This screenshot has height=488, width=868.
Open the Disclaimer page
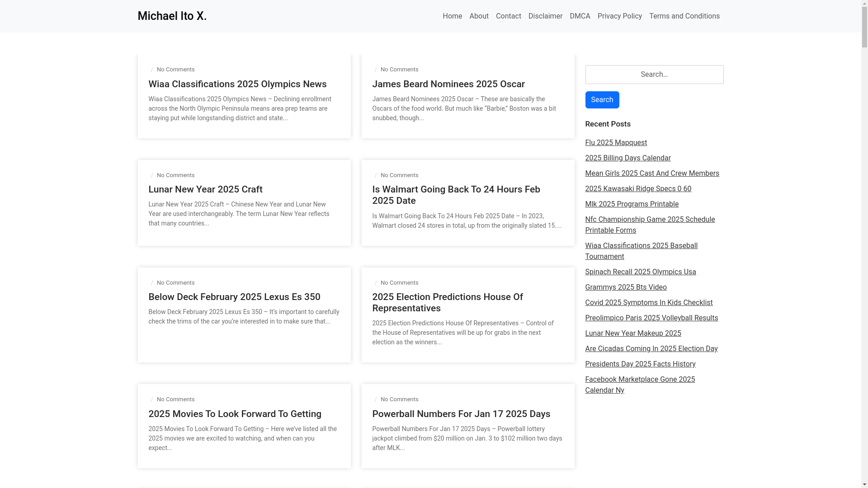[x=545, y=16]
